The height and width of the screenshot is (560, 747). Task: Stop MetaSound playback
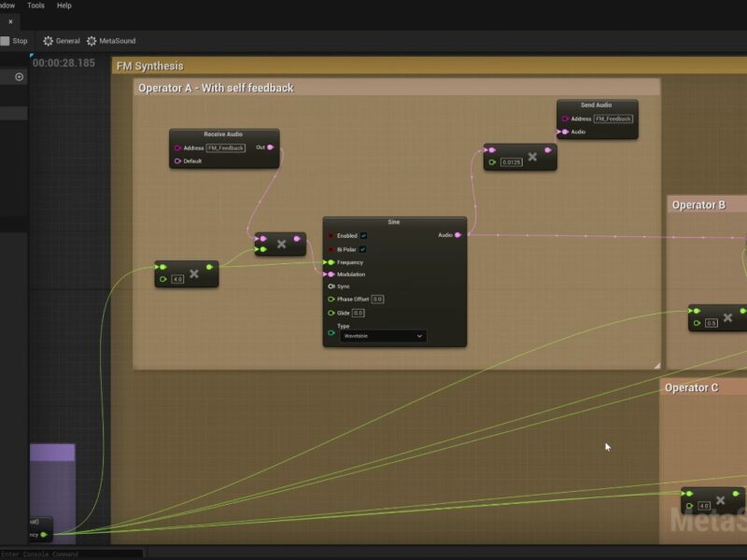(14, 41)
